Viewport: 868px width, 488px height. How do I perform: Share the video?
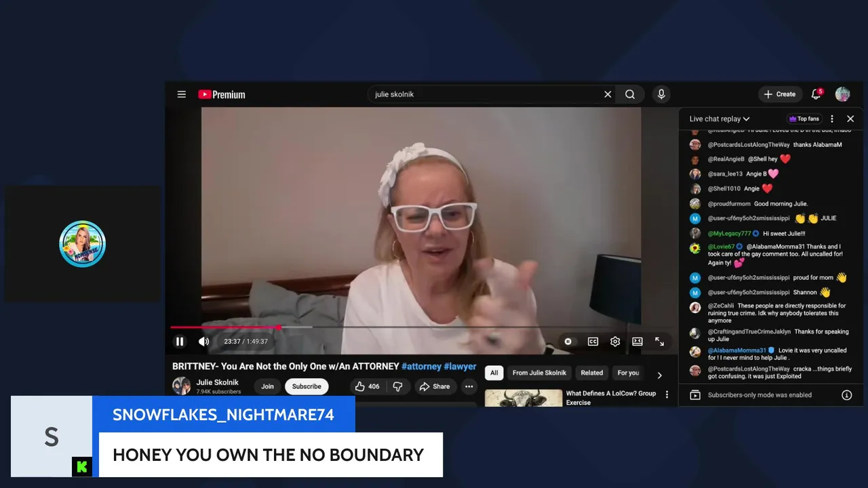coord(435,386)
